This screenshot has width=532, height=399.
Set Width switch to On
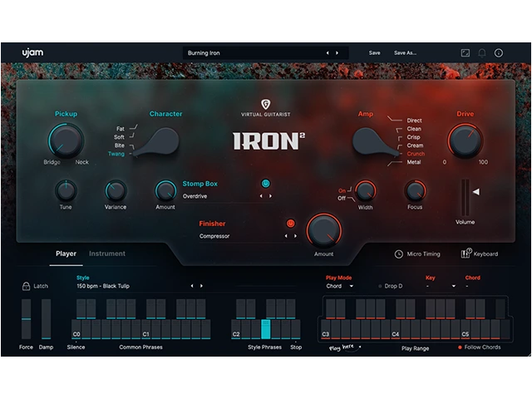342,190
